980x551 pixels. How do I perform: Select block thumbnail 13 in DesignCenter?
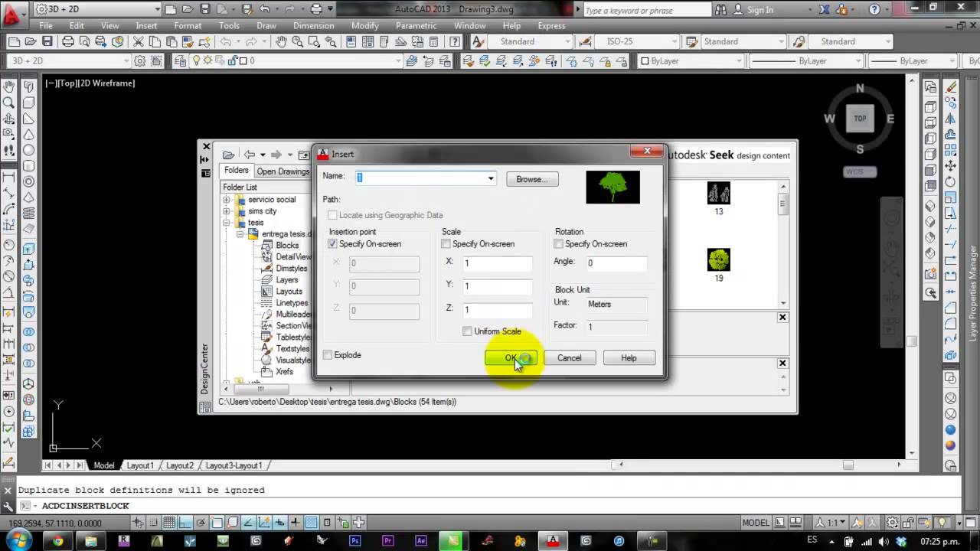coord(718,198)
